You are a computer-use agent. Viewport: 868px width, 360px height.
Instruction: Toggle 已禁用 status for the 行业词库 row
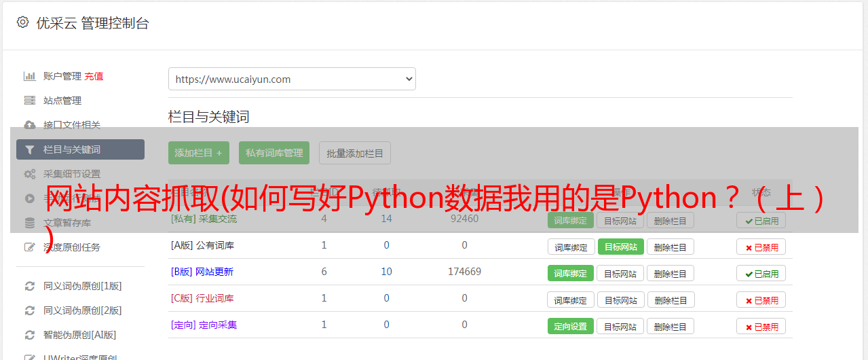(x=761, y=300)
